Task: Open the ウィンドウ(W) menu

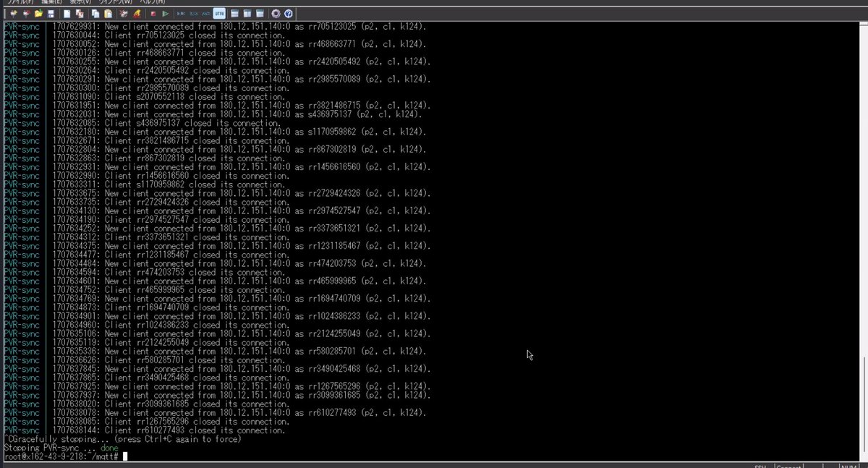Action: [116, 2]
